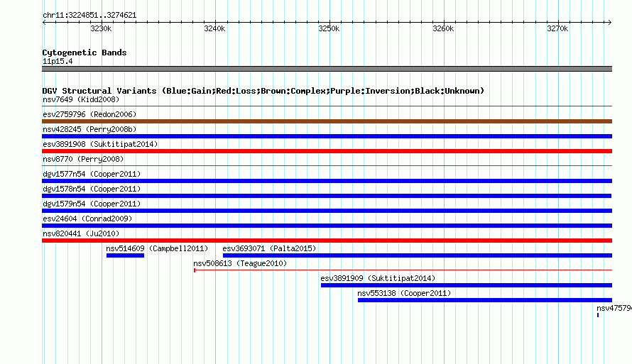Click the nsv508613 (Teague2010) label
Screen dimensions: 632x364
240,263
